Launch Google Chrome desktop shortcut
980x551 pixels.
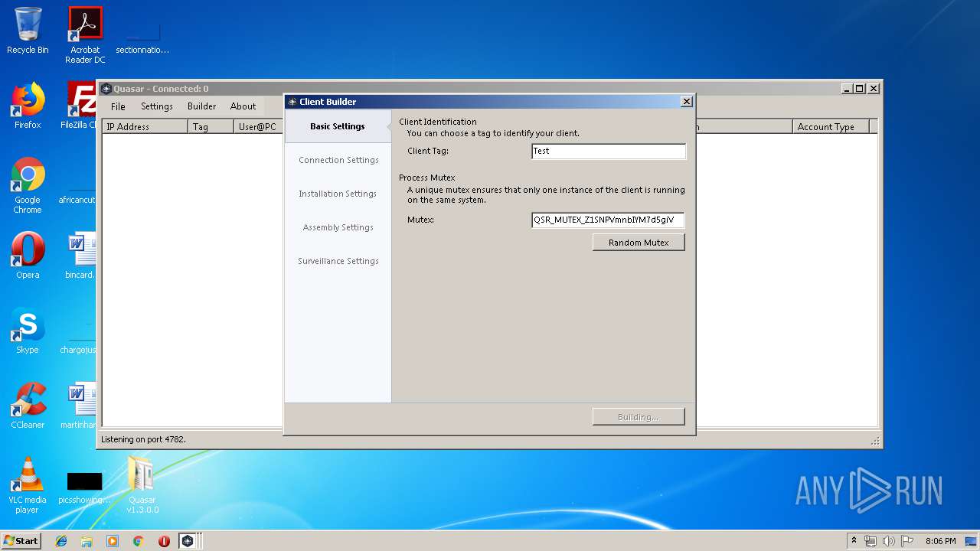click(x=28, y=185)
